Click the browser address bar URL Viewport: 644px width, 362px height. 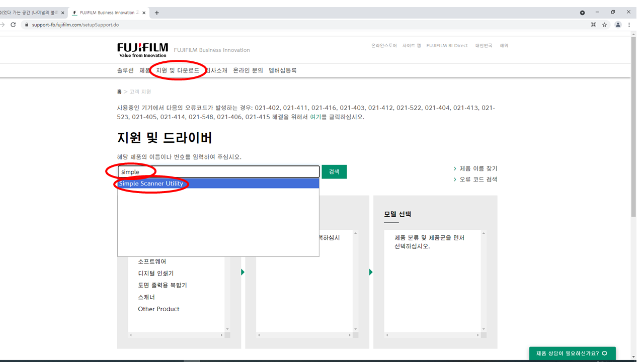click(x=75, y=25)
